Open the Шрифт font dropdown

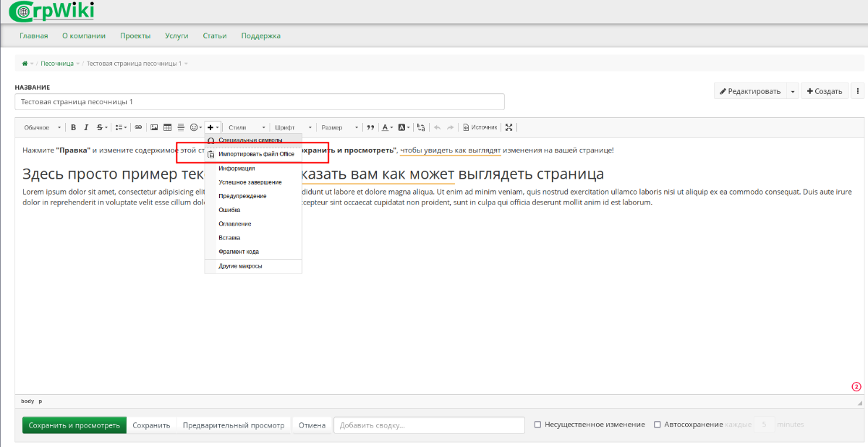294,127
